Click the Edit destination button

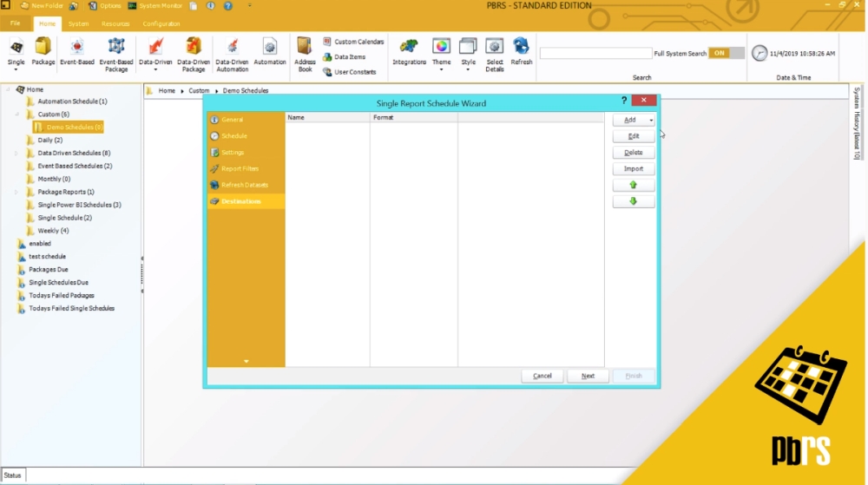(634, 136)
